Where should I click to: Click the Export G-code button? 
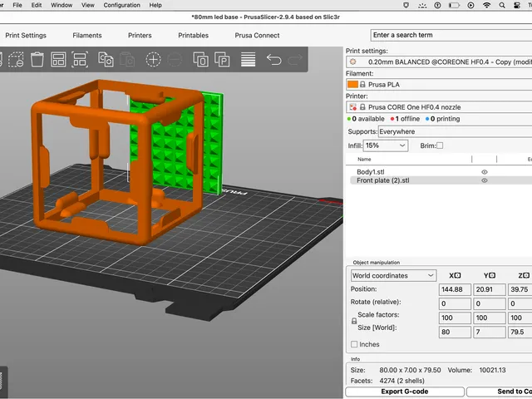click(x=405, y=392)
